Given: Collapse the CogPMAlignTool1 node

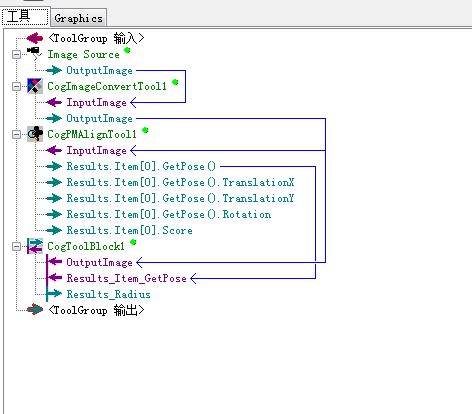Looking at the screenshot, I should 16,134.
